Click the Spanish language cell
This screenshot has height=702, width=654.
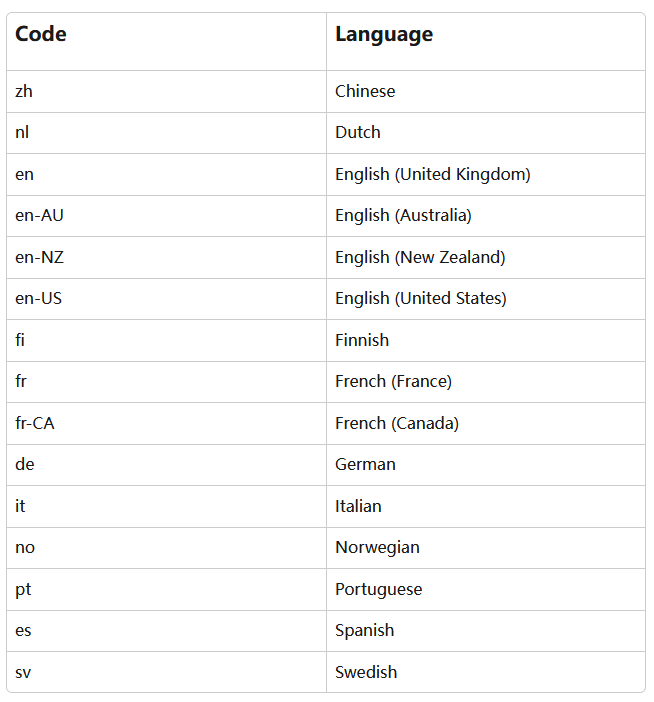(364, 630)
